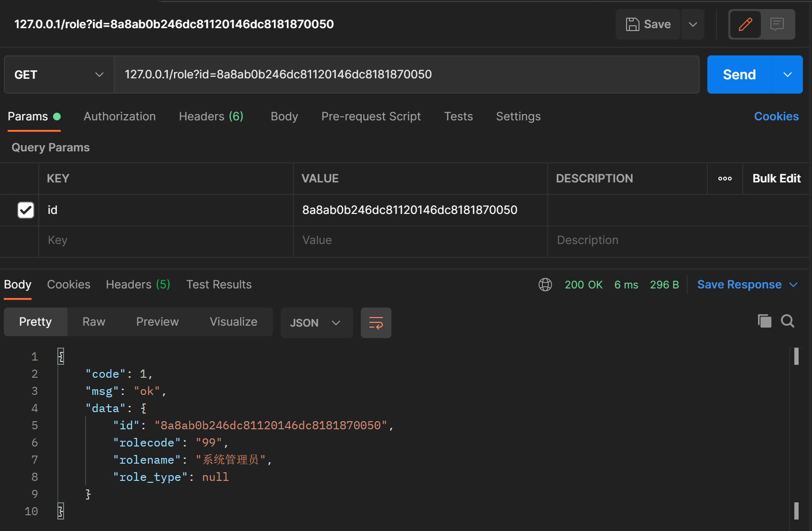This screenshot has width=812, height=531.
Task: Click the id key cell
Action: point(165,210)
